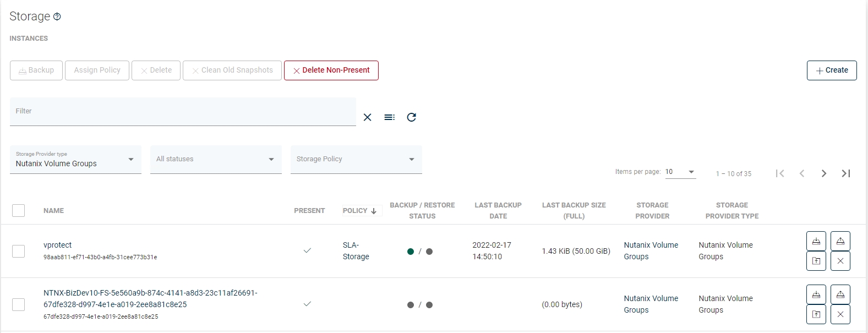This screenshot has height=333, width=868.
Task: Toggle the select-all checkbox in table header
Action: click(x=19, y=210)
